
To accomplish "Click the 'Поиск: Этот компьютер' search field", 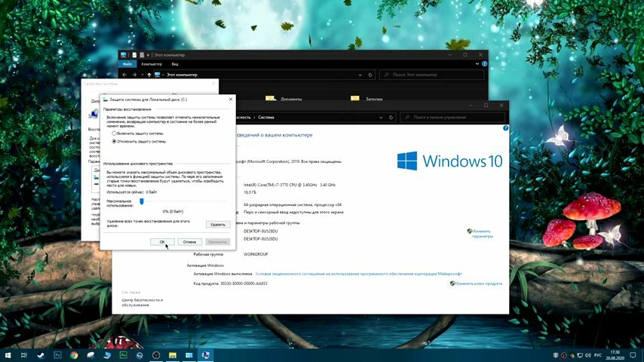I will coord(432,75).
